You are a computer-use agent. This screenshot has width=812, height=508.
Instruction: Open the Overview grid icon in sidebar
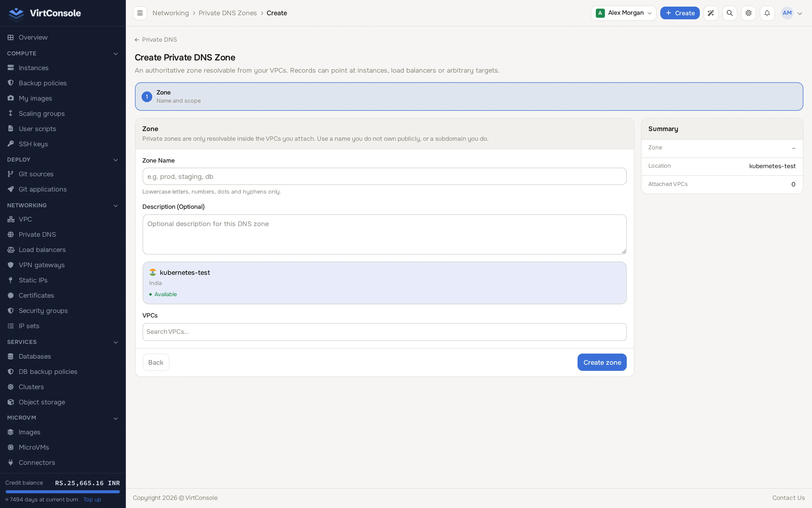click(x=11, y=37)
